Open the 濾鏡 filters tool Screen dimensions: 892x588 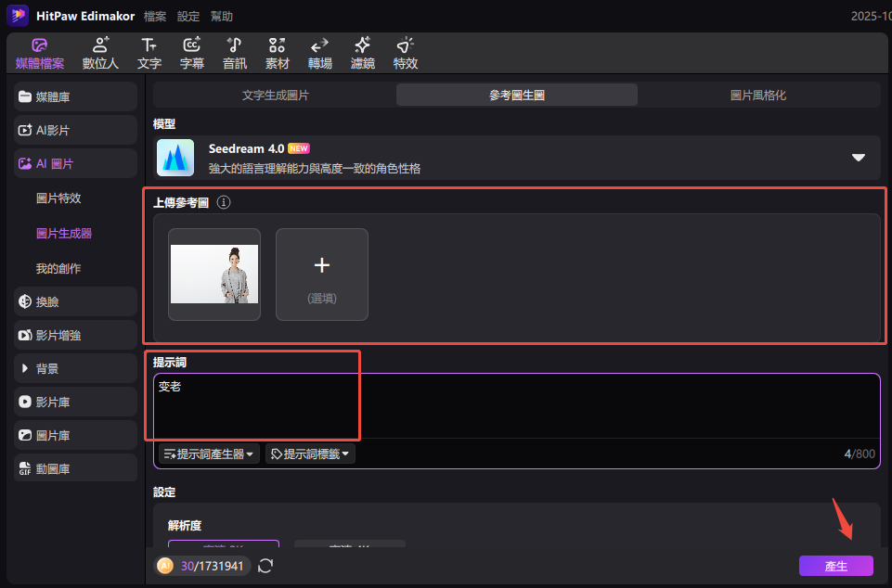[362, 54]
